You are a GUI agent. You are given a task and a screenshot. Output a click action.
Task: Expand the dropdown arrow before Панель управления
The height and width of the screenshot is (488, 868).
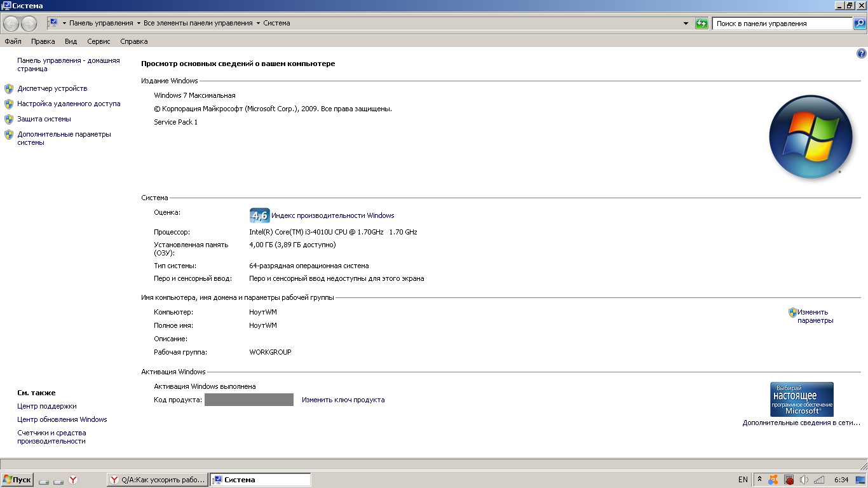pyautogui.click(x=63, y=24)
